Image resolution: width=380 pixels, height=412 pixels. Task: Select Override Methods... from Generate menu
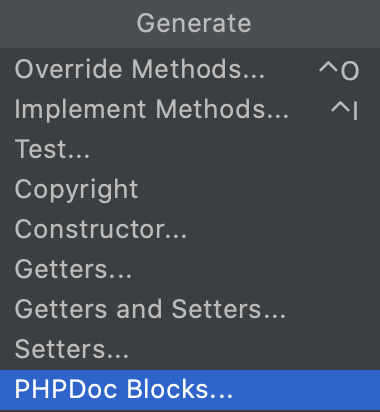pos(190,70)
